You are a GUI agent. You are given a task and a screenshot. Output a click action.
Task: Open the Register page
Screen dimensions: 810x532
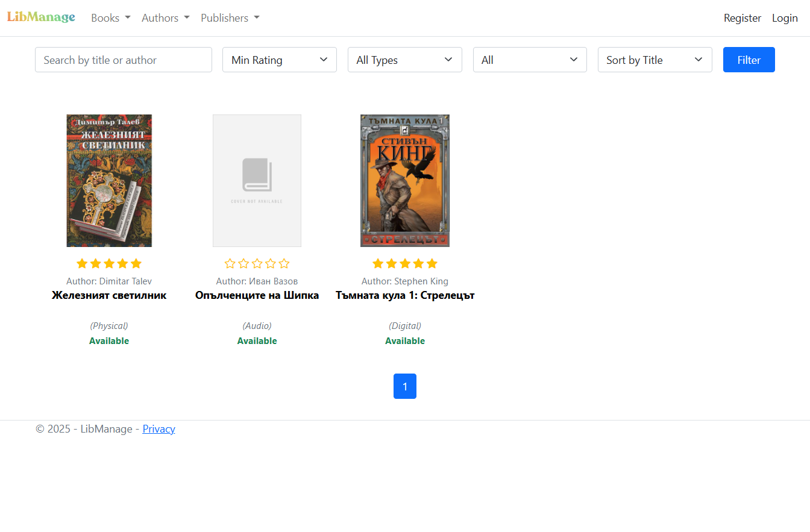(x=742, y=18)
